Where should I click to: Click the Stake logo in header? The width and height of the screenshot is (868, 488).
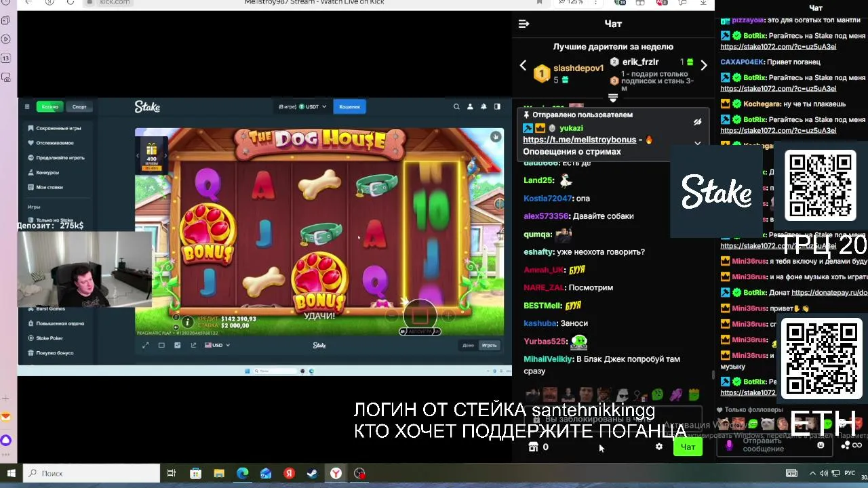pos(147,106)
